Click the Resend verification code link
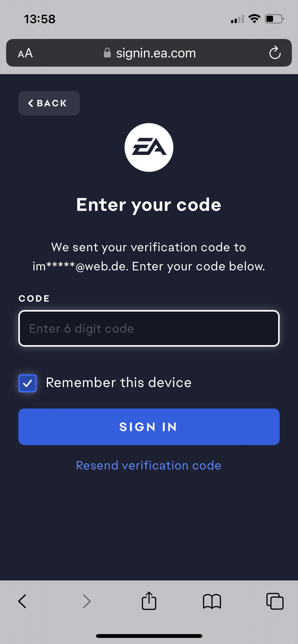298x644 pixels. (x=149, y=465)
